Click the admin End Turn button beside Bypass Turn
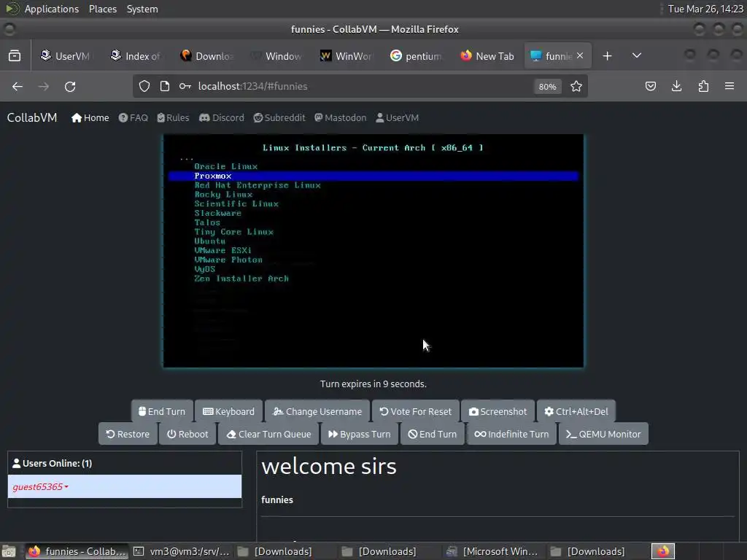The image size is (747, 560). pyautogui.click(x=432, y=434)
